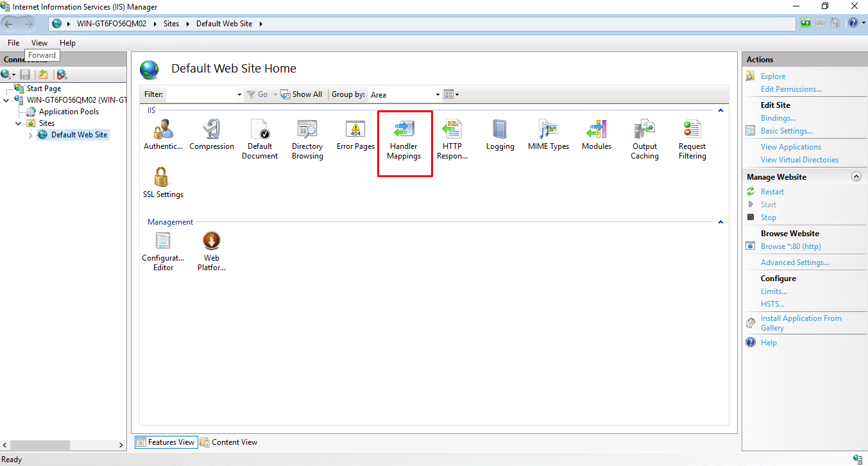The height and width of the screenshot is (466, 868).
Task: Click the Limits link
Action: point(774,291)
